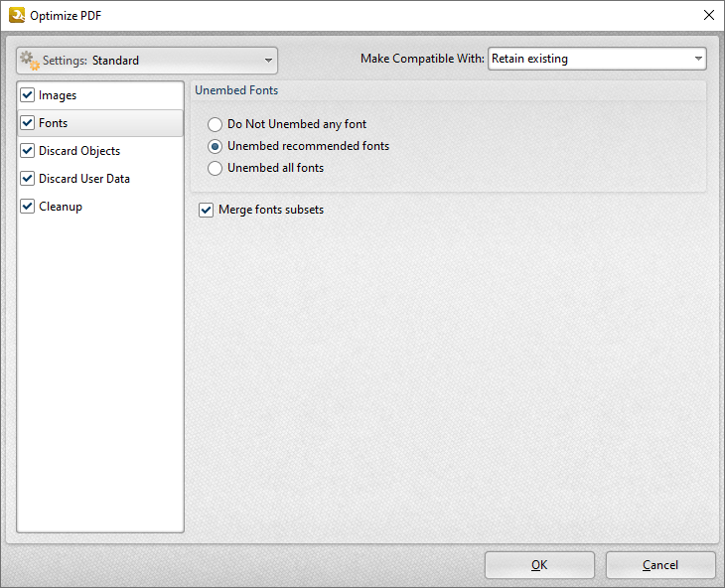Click the settings gear icon beside Settings
725x588 pixels.
[x=30, y=61]
